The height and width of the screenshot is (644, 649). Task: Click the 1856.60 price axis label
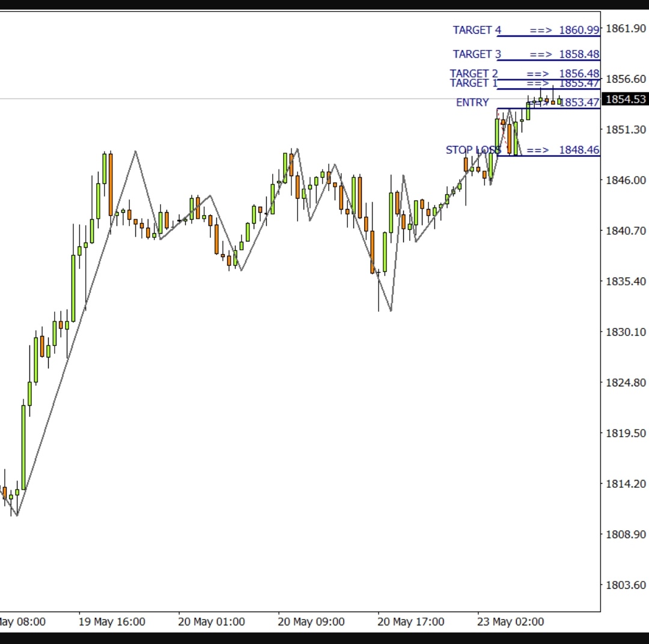pyautogui.click(x=626, y=79)
